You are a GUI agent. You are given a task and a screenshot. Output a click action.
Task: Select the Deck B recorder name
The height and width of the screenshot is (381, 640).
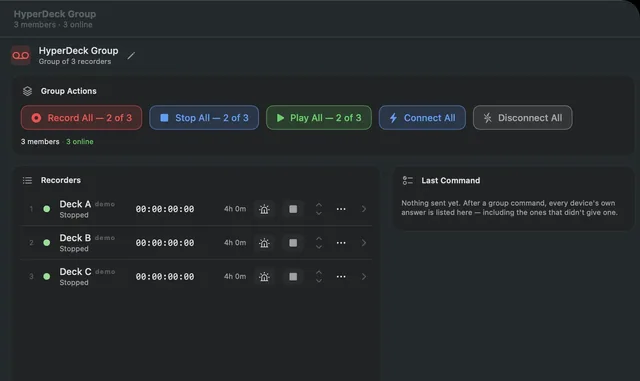[75, 238]
